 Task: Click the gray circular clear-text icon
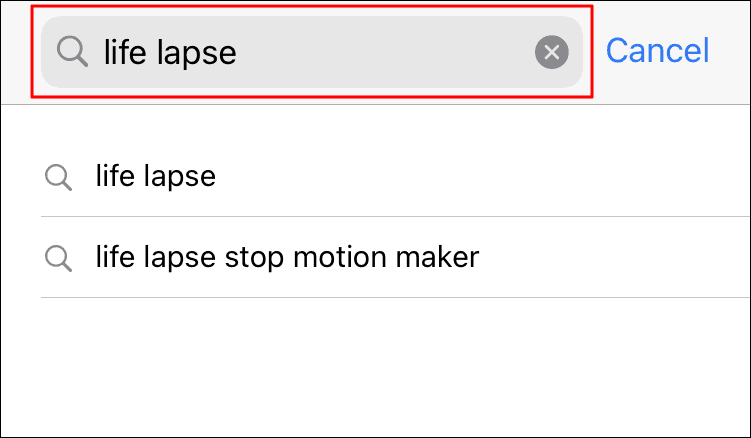(x=551, y=52)
